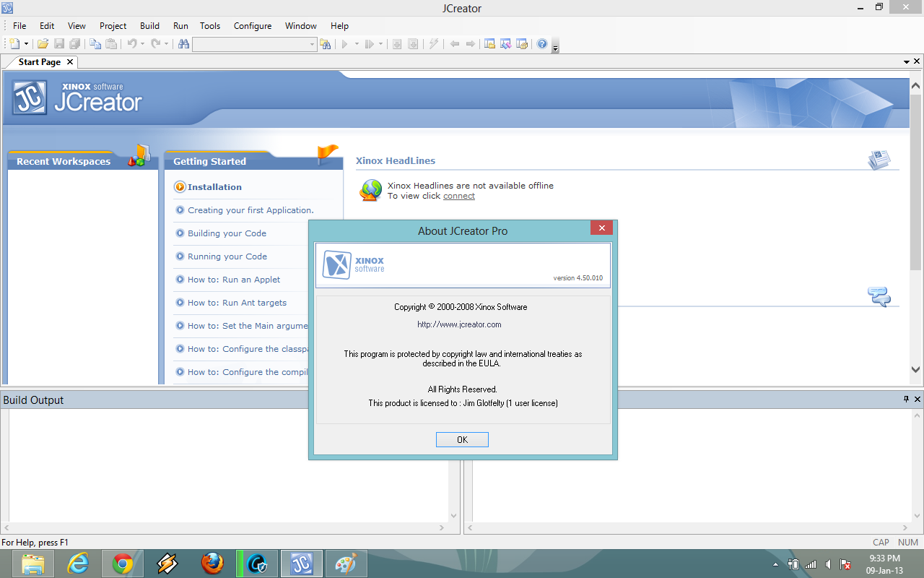Click the volume speaker tray icon
The height and width of the screenshot is (578, 924).
click(829, 564)
